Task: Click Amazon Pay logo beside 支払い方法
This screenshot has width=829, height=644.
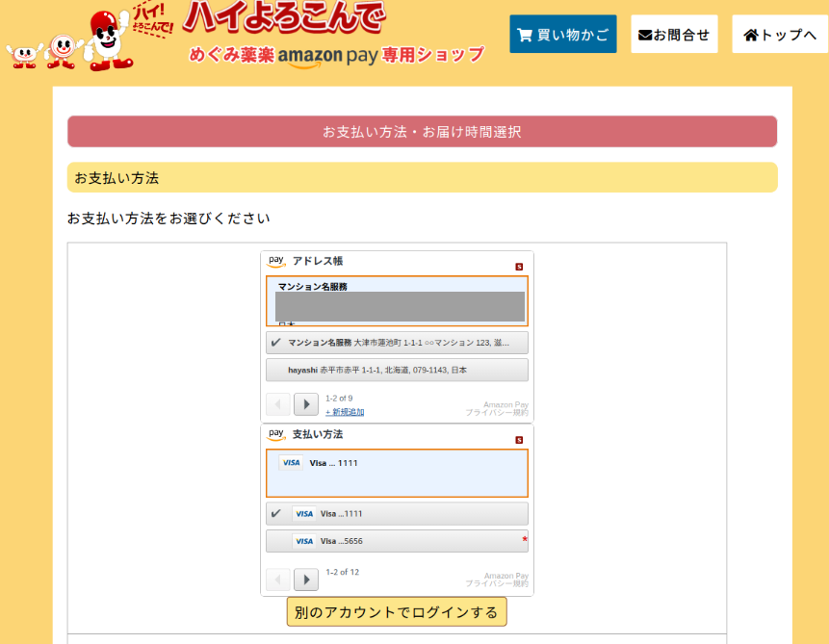Action: (x=276, y=434)
